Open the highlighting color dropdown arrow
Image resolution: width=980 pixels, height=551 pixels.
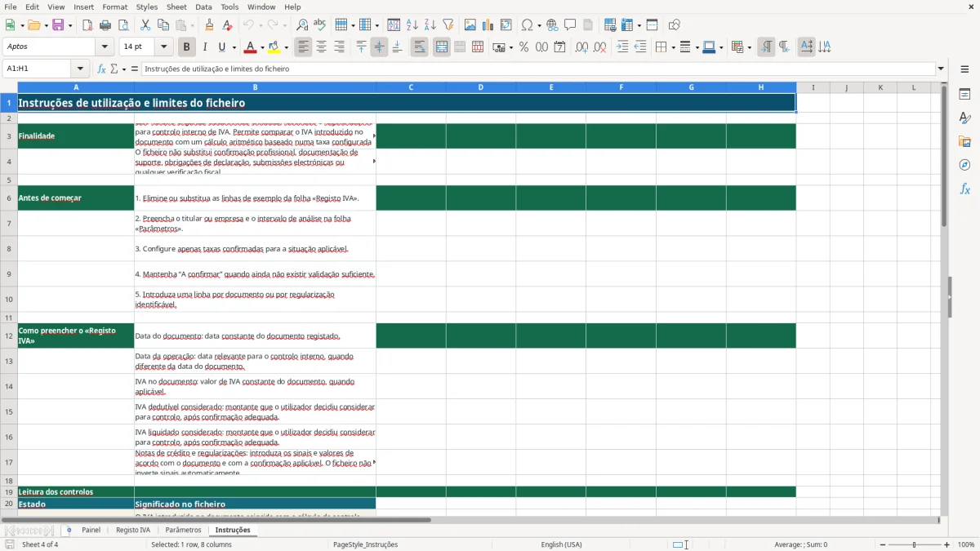pos(286,47)
